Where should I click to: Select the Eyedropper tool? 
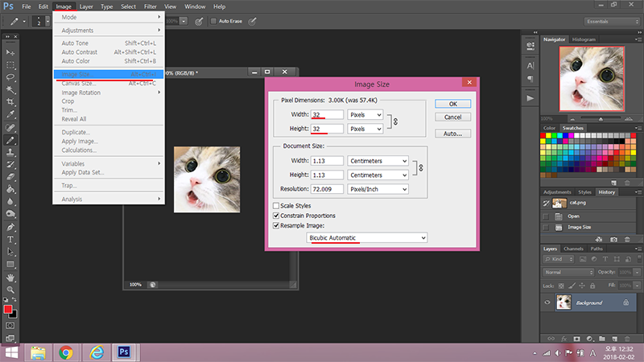tap(10, 114)
